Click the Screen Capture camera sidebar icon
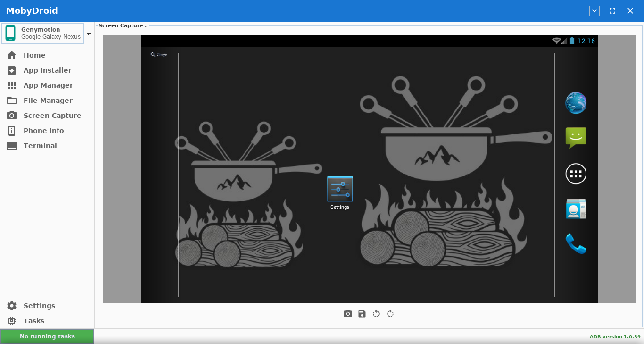This screenshot has height=344, width=644. pyautogui.click(x=12, y=116)
